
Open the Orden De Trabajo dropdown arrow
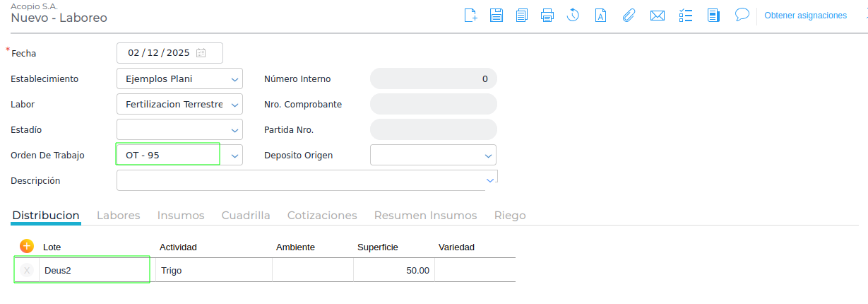pyautogui.click(x=234, y=156)
